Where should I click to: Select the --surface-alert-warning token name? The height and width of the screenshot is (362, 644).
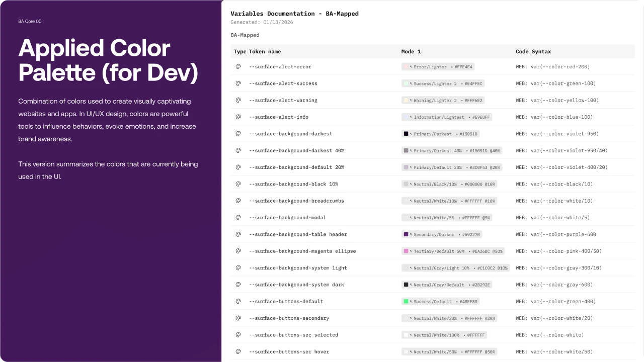tap(283, 100)
